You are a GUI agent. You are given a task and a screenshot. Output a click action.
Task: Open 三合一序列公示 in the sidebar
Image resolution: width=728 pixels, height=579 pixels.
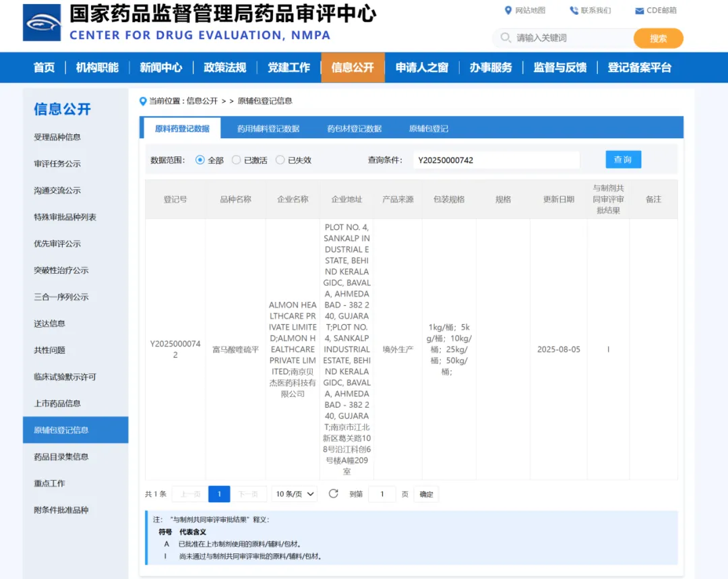[61, 297]
